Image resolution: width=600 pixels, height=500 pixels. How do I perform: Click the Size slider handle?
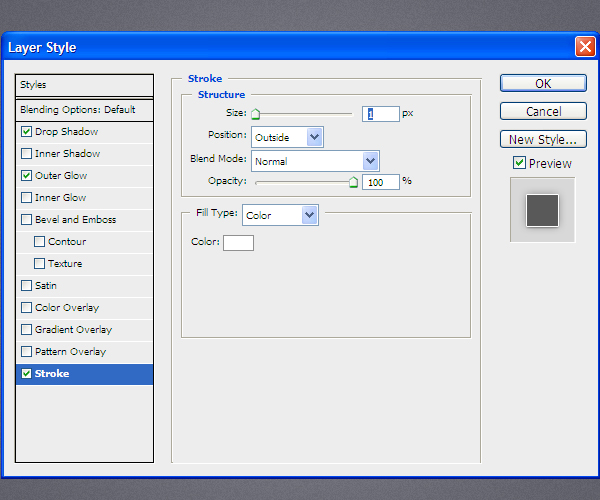click(256, 114)
